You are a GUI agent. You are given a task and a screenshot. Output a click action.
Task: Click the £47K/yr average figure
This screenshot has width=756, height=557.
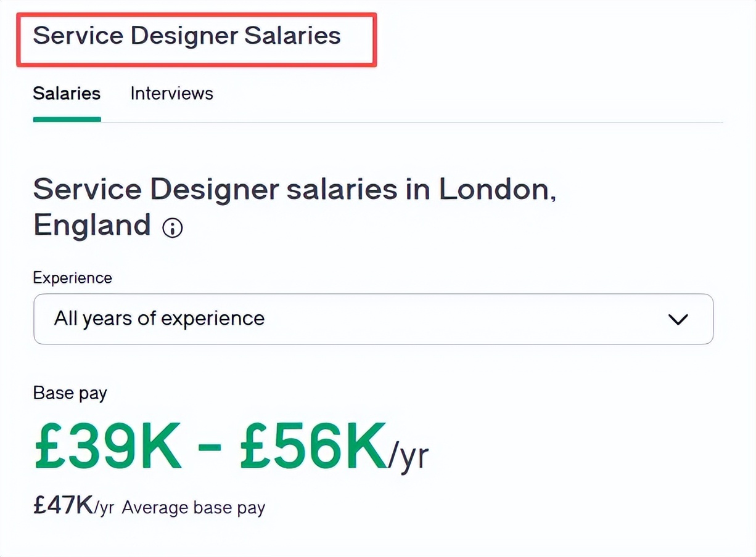click(x=73, y=506)
